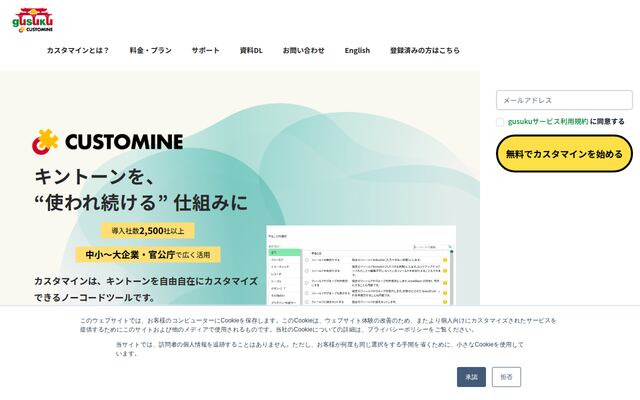Click 無料でカスタマインを始める button

[x=564, y=154]
